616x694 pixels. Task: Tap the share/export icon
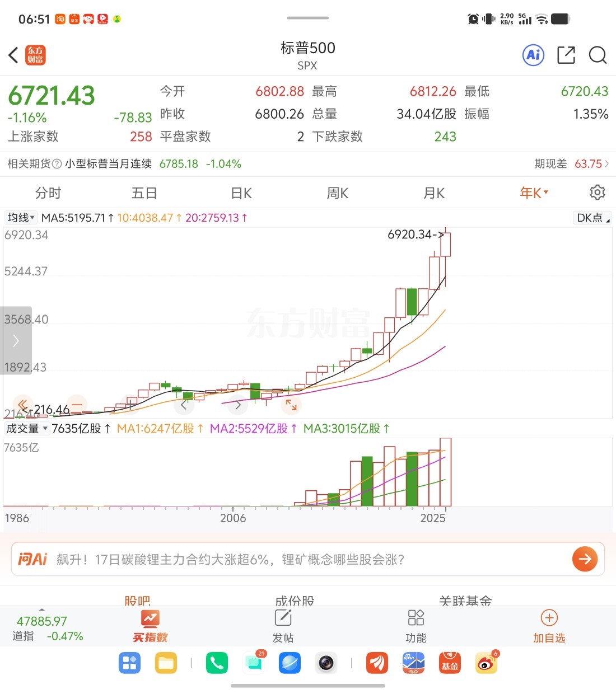[x=566, y=55]
